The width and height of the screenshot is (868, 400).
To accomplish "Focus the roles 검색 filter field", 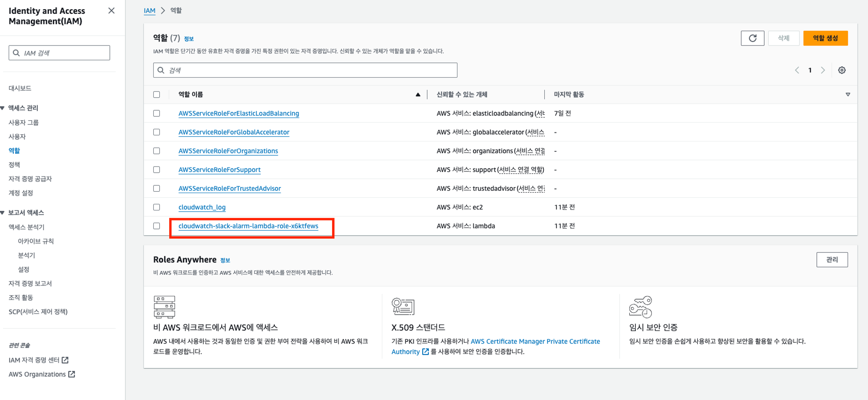I will (305, 70).
